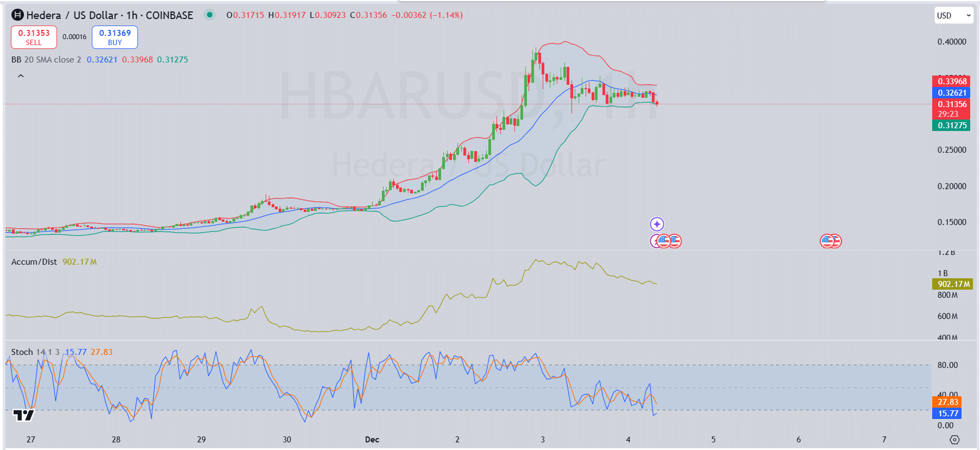This screenshot has width=980, height=450.
Task: Click the Hedera H logo icon
Action: pyautogui.click(x=18, y=15)
